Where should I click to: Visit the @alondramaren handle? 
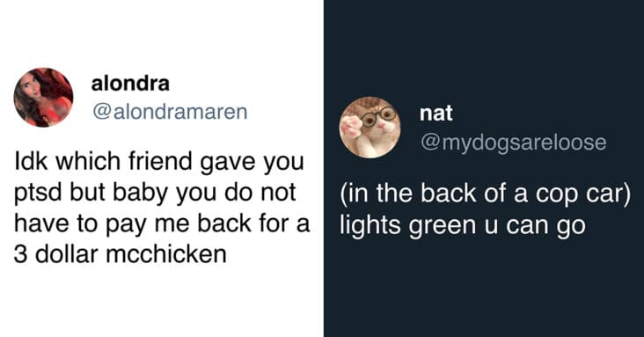[x=170, y=112]
